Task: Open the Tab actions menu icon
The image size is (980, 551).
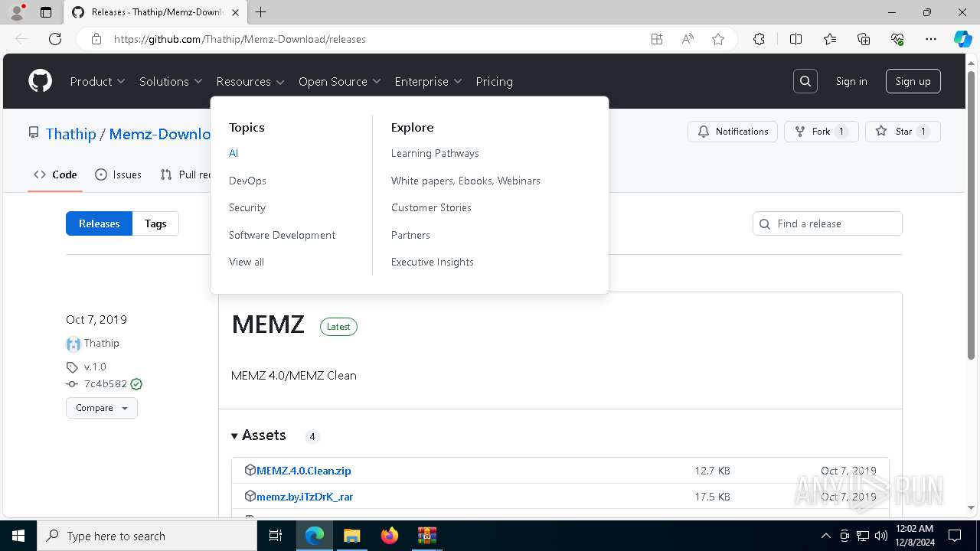Action: pos(46,12)
